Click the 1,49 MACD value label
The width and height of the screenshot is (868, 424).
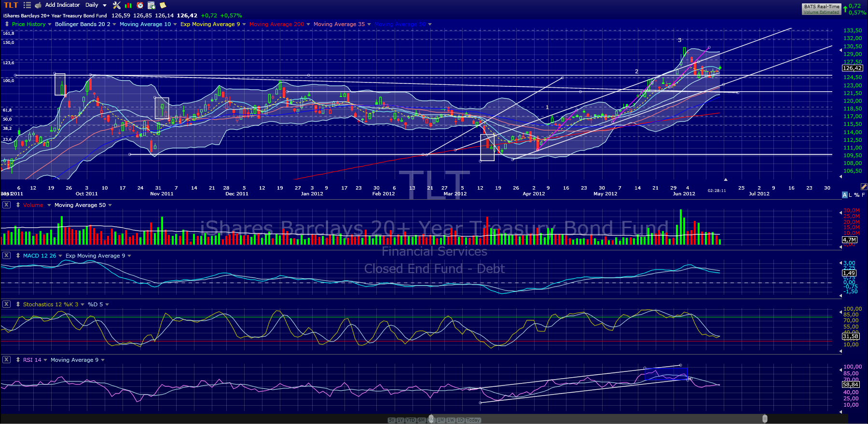coord(849,273)
